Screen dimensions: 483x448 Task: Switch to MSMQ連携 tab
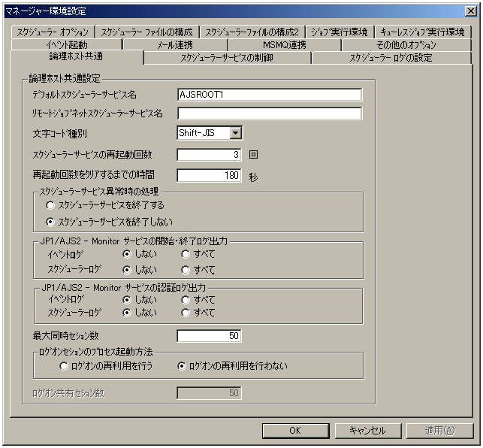pos(285,45)
